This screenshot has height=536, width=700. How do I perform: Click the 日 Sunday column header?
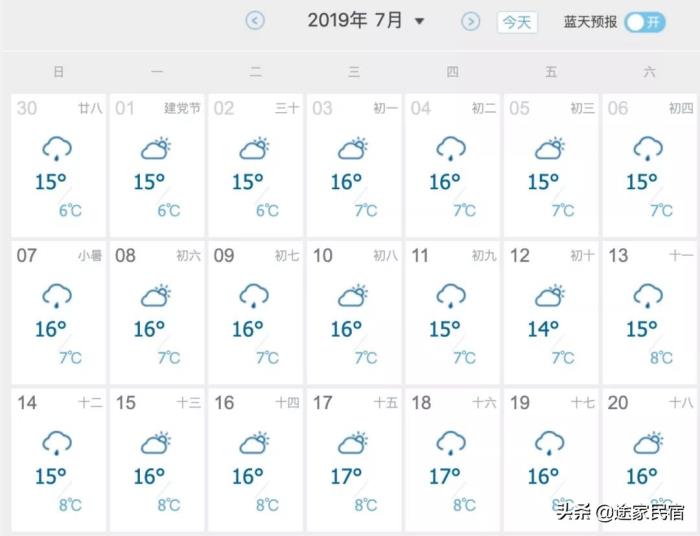[x=59, y=72]
